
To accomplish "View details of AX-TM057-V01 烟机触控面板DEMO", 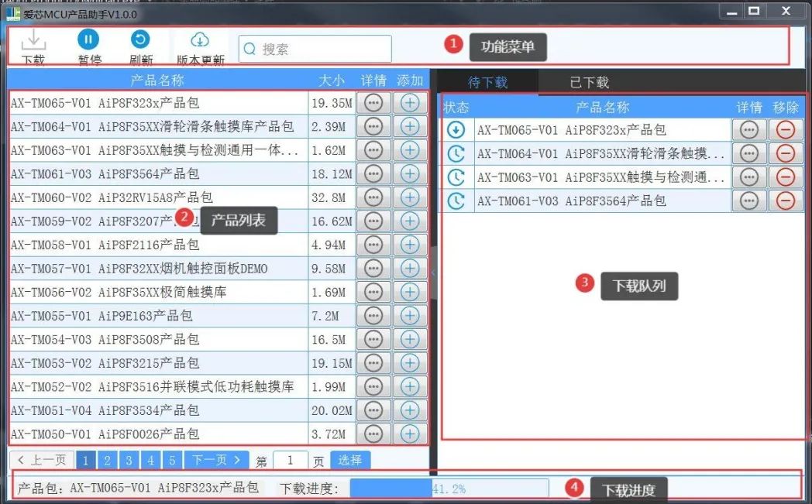I will tap(373, 268).
